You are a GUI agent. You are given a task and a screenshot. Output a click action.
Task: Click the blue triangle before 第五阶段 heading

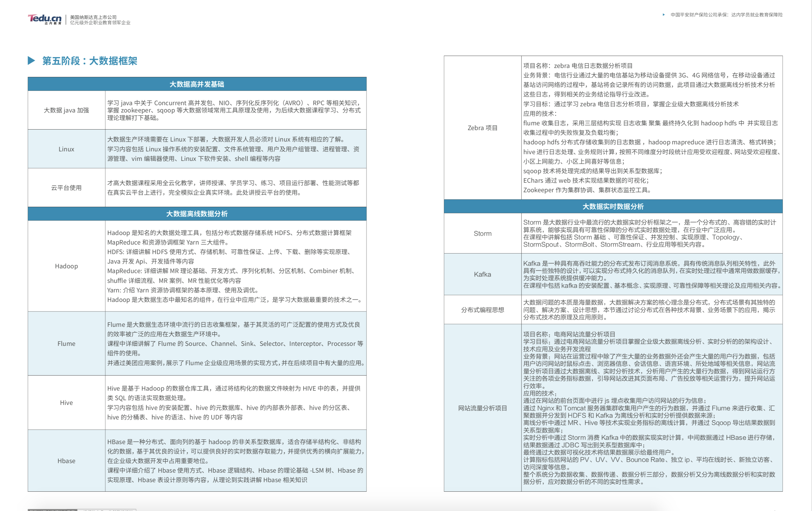pyautogui.click(x=31, y=61)
